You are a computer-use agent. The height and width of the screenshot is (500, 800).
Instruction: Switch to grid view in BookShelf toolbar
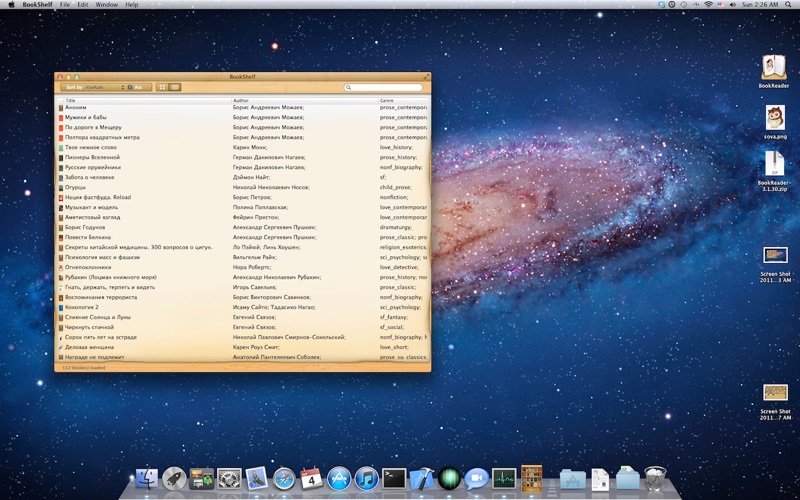pos(163,88)
